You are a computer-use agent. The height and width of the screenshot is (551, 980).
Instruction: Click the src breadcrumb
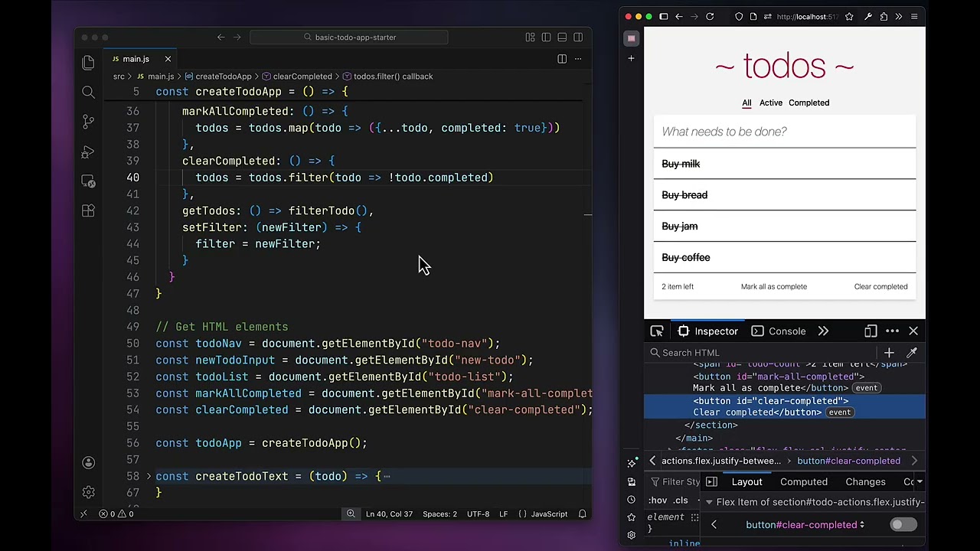(119, 77)
